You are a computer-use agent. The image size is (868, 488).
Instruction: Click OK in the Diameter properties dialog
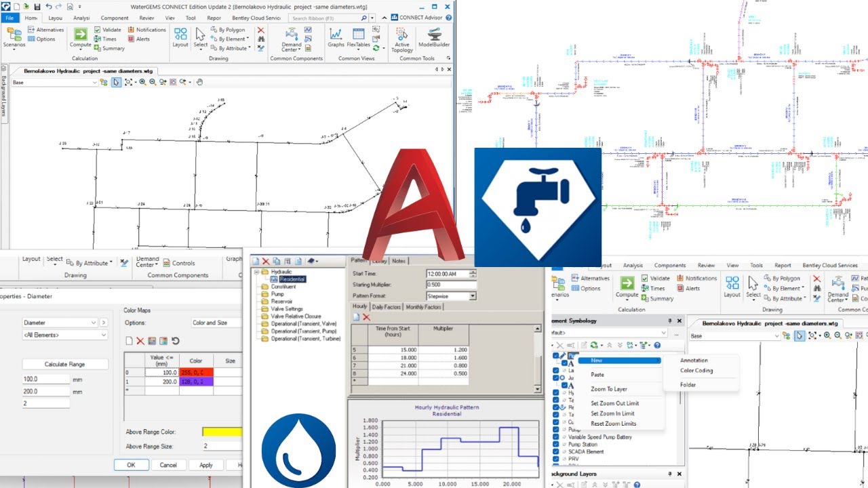coord(131,465)
